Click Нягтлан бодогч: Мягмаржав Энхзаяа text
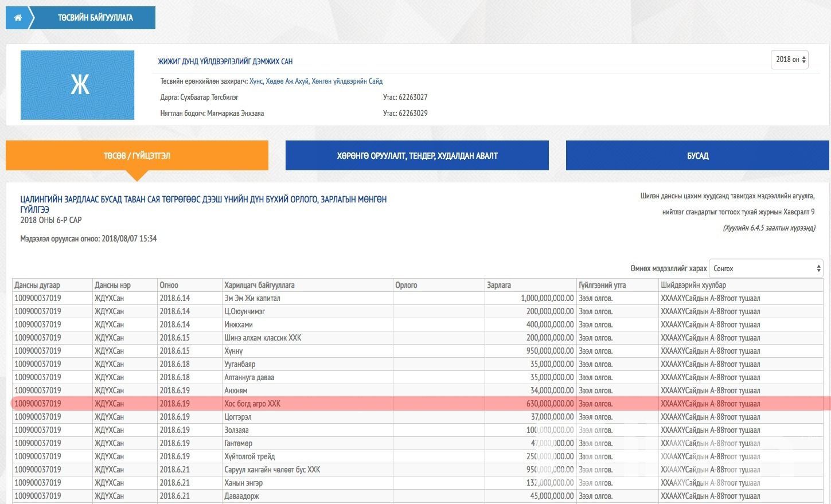The image size is (831, 504). pos(212,114)
